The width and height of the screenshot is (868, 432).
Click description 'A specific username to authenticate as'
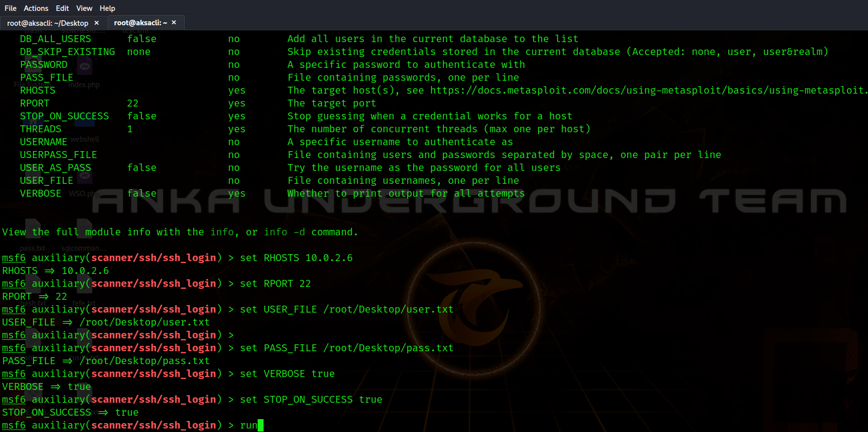tap(400, 142)
